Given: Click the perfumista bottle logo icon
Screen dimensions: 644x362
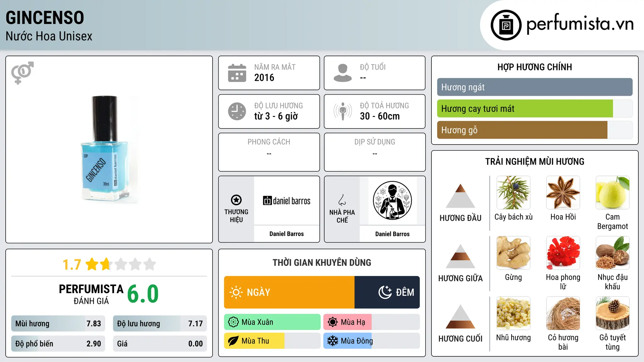Looking at the screenshot, I should [506, 25].
